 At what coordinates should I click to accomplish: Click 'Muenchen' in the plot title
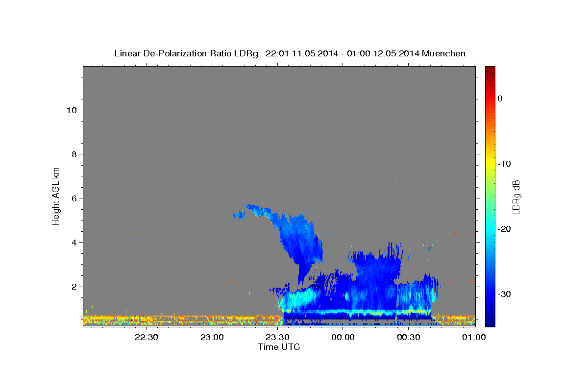(443, 53)
